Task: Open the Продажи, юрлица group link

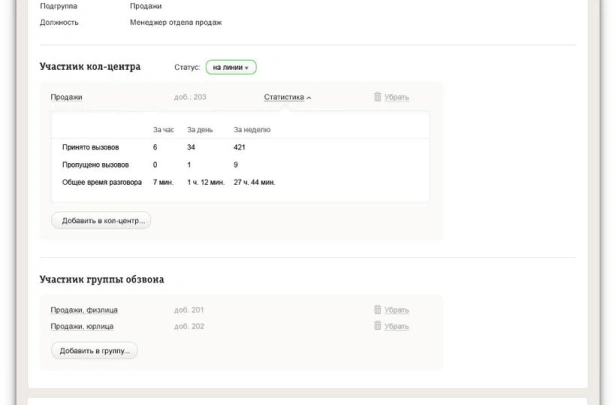Action: point(82,326)
